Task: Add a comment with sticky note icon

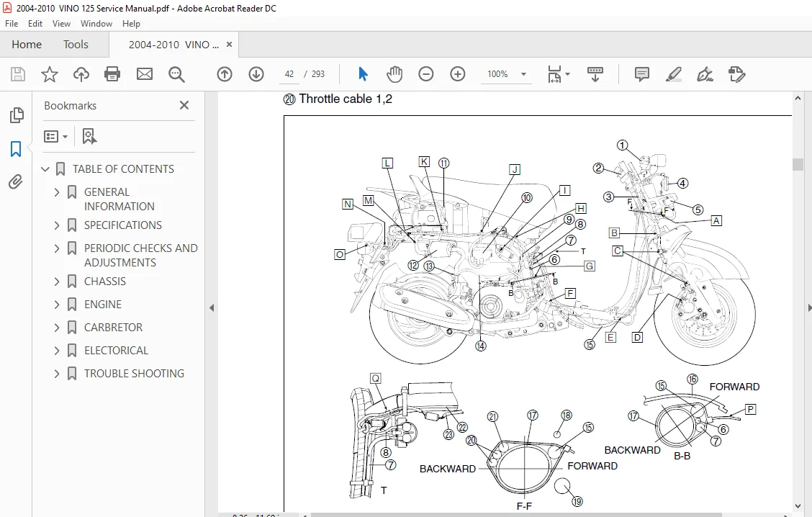Action: 641,74
